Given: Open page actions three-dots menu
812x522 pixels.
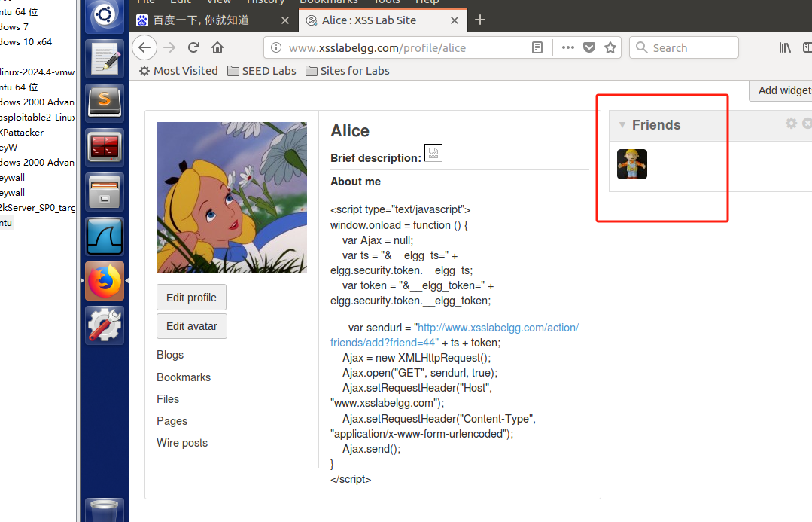Looking at the screenshot, I should point(568,47).
